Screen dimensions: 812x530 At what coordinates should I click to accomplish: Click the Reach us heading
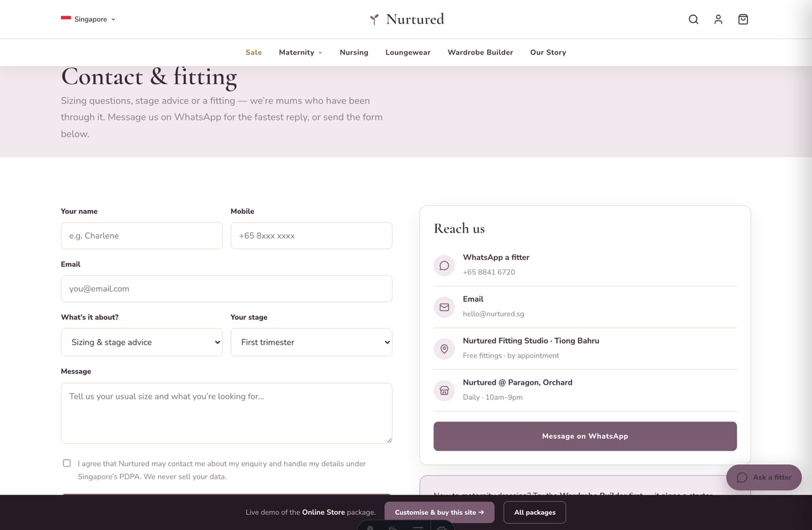click(459, 228)
